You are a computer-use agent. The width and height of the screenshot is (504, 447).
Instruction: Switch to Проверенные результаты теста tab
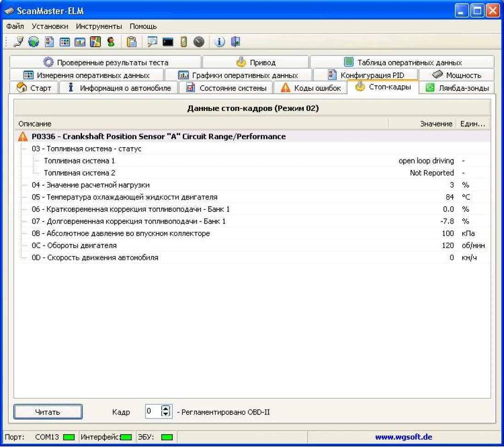(x=105, y=62)
